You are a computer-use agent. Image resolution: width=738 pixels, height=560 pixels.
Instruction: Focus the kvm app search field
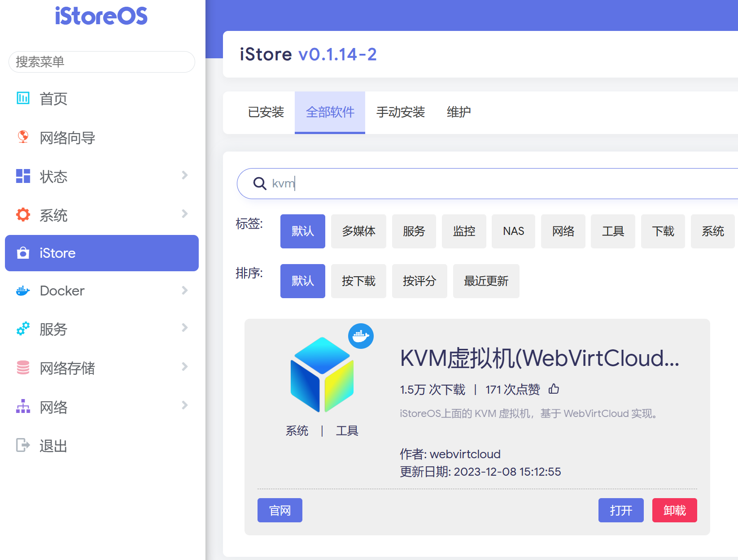[x=488, y=183]
